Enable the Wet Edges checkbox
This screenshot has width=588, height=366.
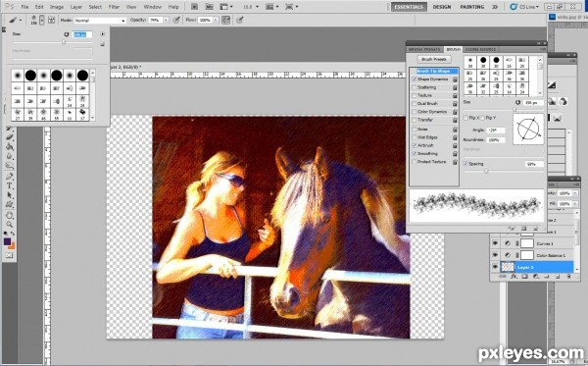pos(415,137)
